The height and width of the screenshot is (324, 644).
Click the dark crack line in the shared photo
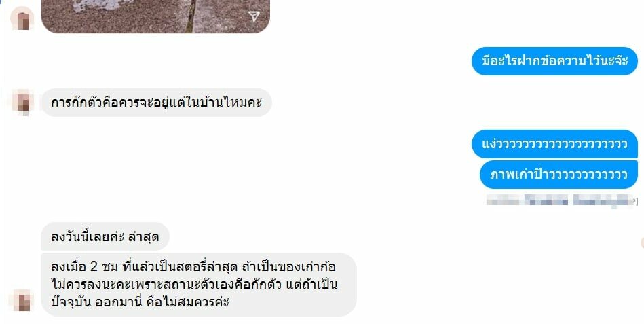pos(190,16)
